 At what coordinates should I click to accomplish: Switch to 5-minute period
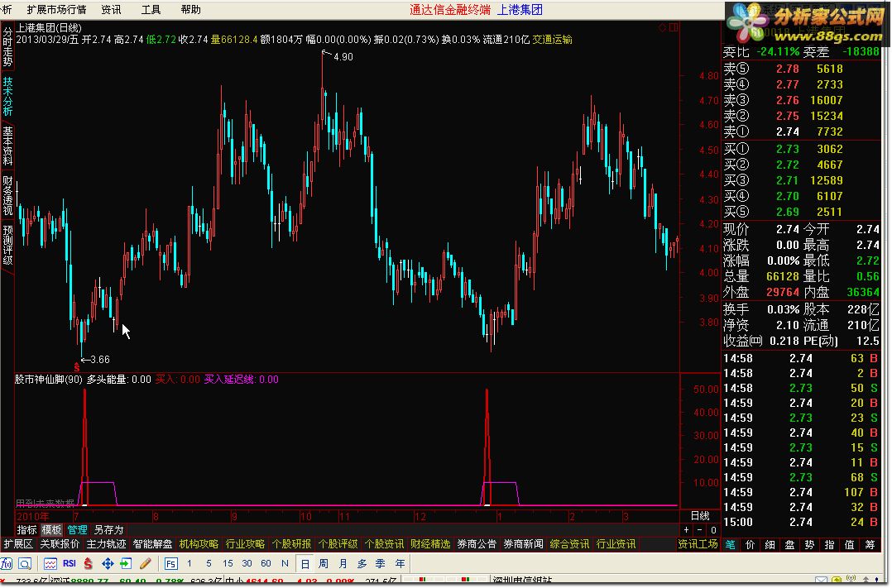(x=209, y=563)
